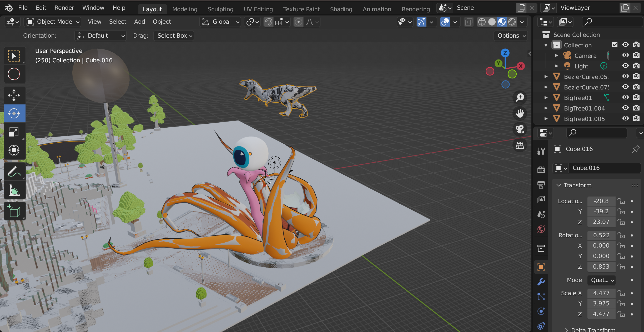Viewport: 644px width, 332px height.
Task: Click the Options button in viewport header
Action: [x=511, y=36]
